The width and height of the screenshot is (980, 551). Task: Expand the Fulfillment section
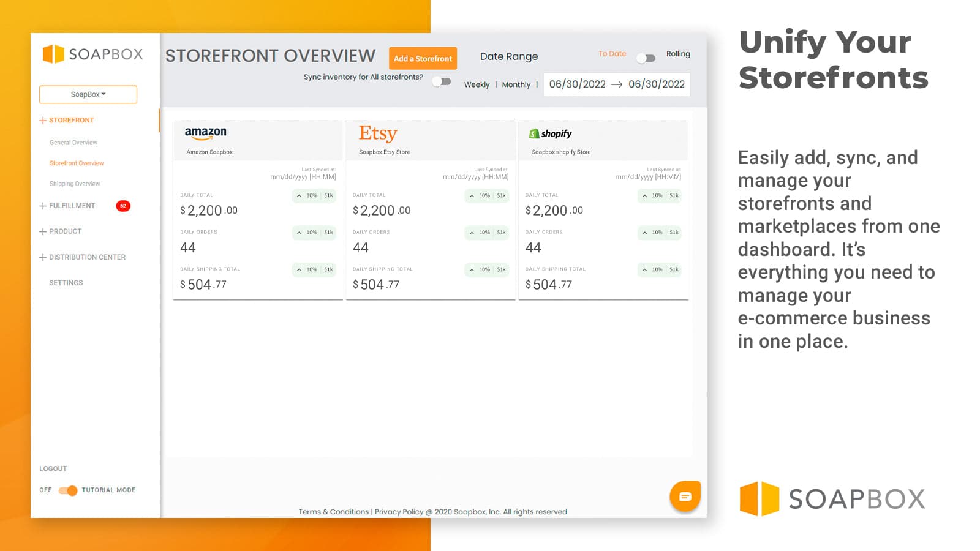coord(43,206)
